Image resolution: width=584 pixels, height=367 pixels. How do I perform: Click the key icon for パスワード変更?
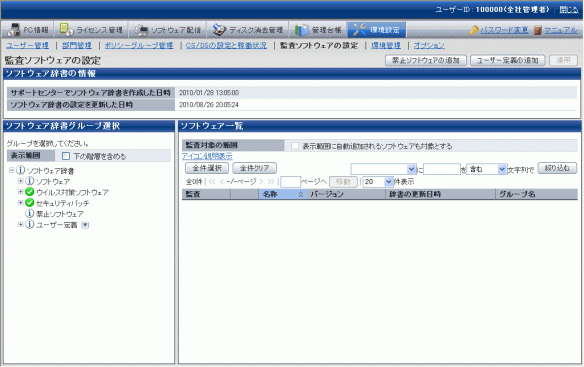474,30
